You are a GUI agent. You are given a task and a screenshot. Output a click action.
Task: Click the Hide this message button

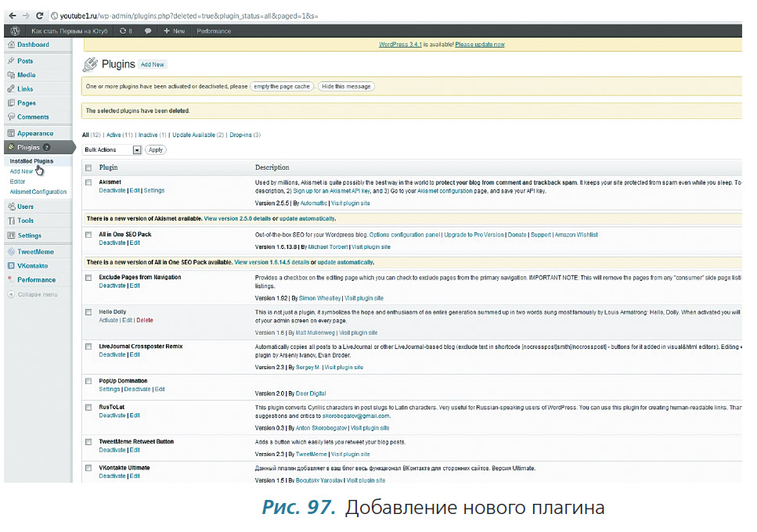pos(346,86)
